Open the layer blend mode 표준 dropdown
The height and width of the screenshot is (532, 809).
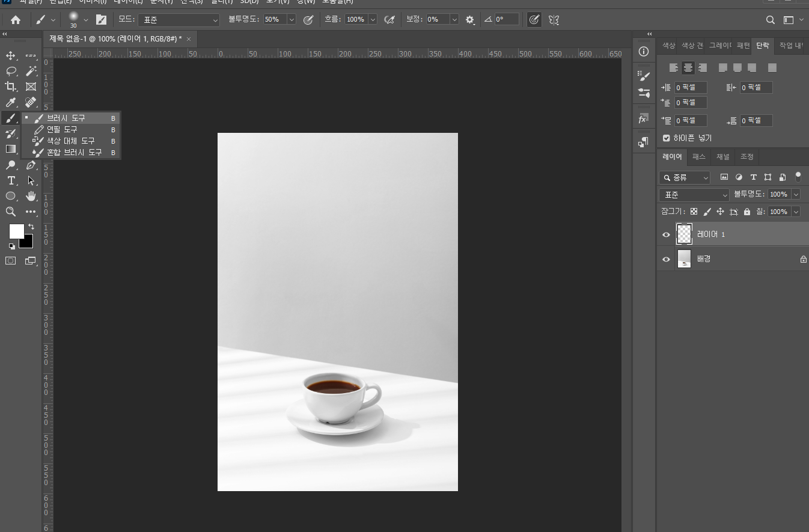coord(694,195)
